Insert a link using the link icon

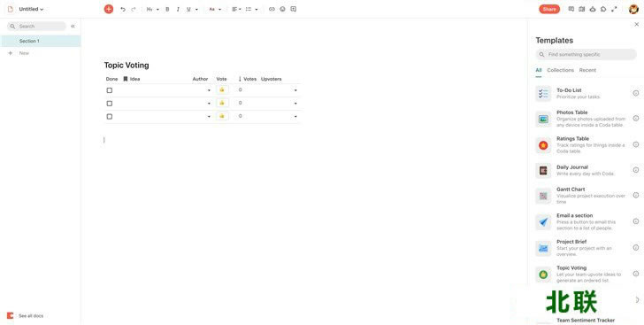272,9
